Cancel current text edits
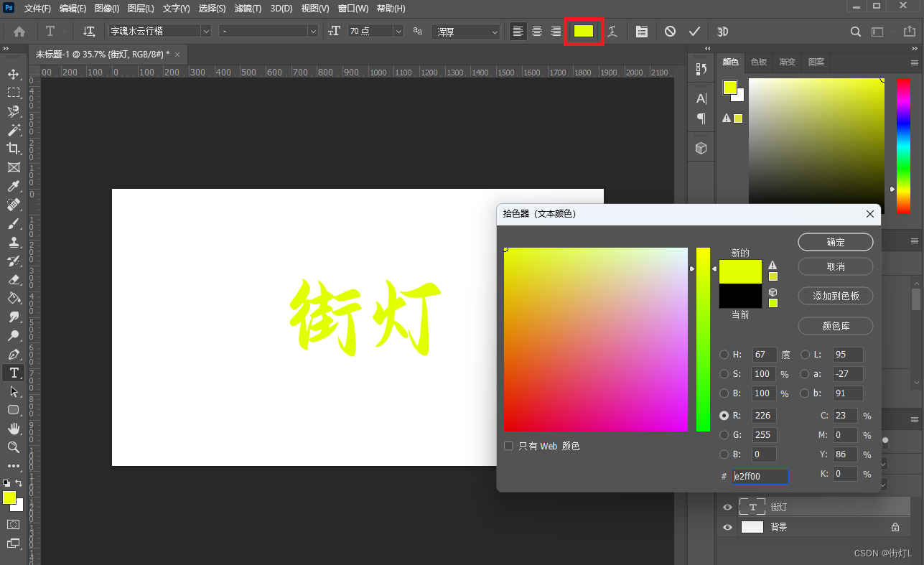924x565 pixels. (670, 32)
